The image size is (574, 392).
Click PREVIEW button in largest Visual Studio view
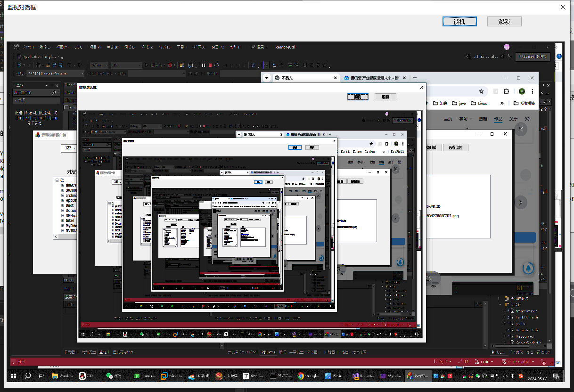[x=533, y=57]
